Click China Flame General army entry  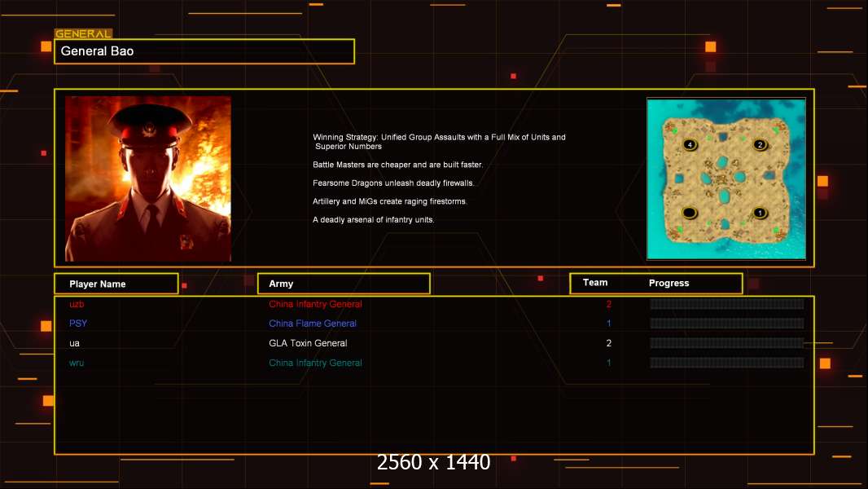click(313, 324)
